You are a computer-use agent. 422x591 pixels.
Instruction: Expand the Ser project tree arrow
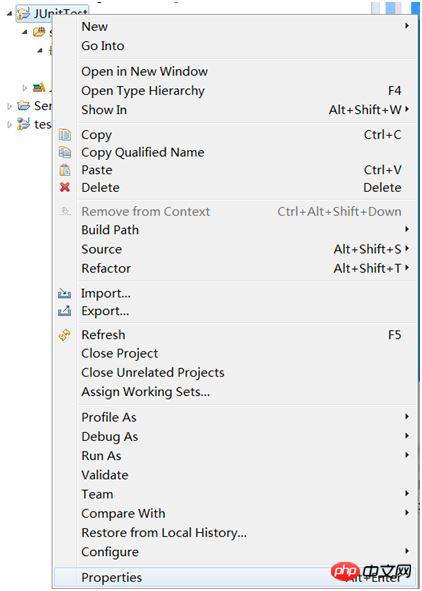coord(9,106)
